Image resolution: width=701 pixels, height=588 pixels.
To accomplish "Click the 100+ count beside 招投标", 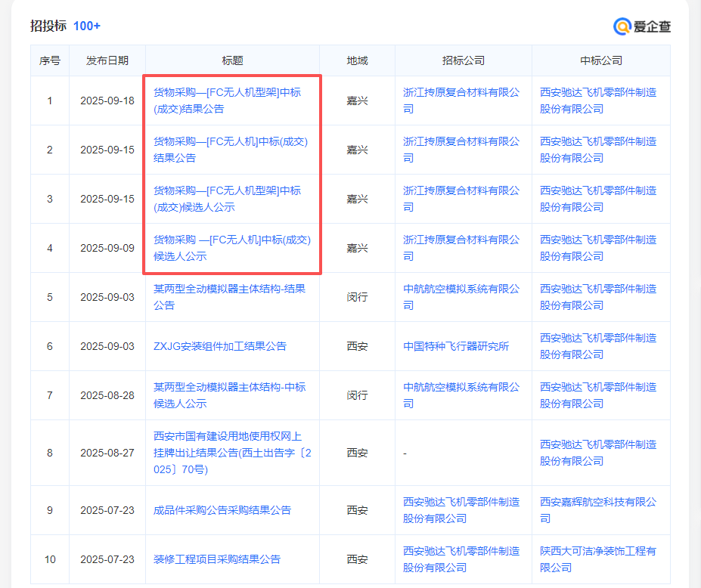I will [x=87, y=26].
